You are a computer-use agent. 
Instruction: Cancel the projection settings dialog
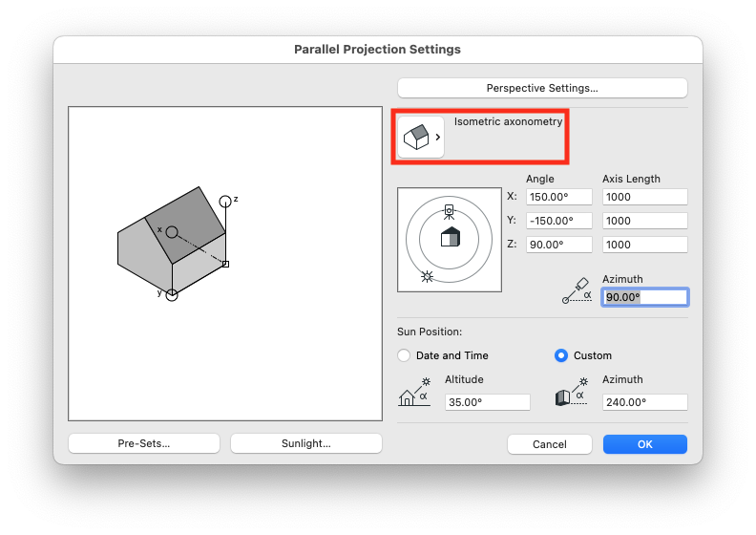[550, 444]
